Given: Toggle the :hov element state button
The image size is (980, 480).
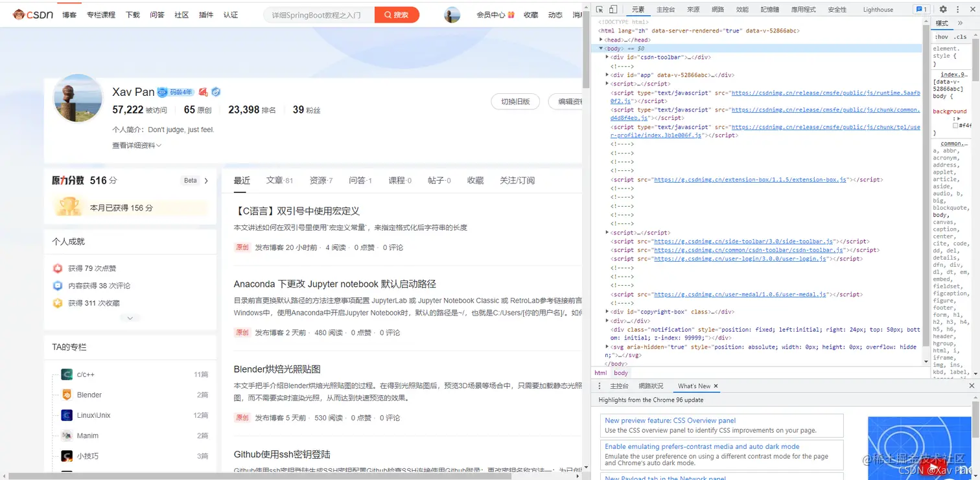Looking at the screenshot, I should click(x=941, y=37).
